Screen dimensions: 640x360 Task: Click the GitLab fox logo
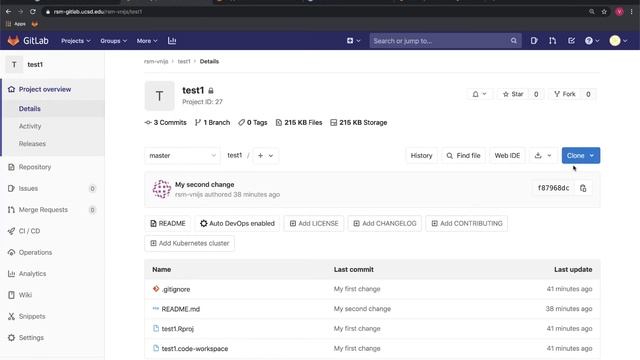pos(13,41)
